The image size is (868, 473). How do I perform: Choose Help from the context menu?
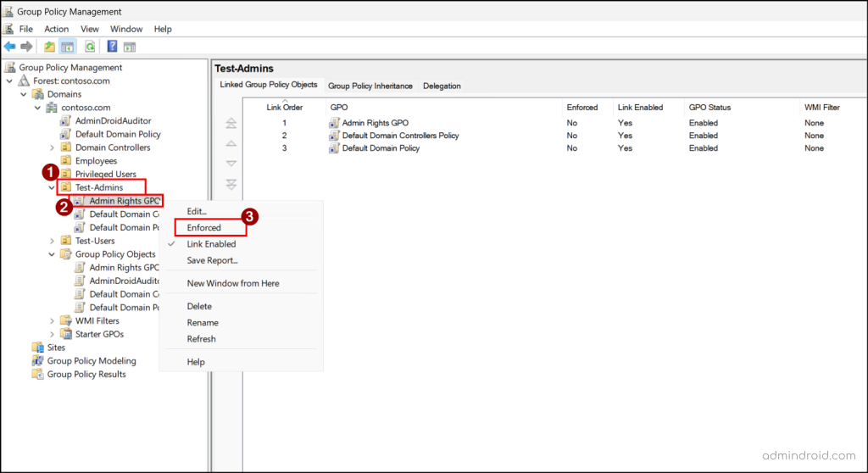click(x=196, y=362)
